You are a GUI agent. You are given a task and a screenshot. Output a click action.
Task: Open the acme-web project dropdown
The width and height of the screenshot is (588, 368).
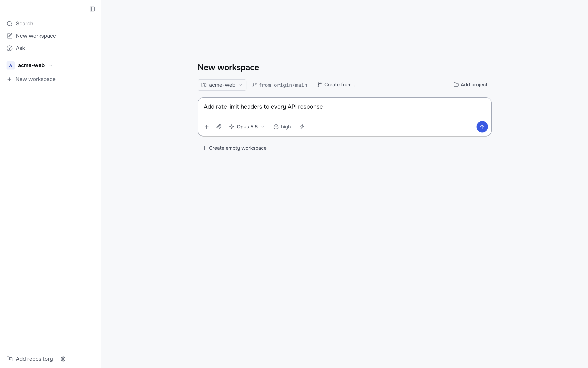pos(222,85)
